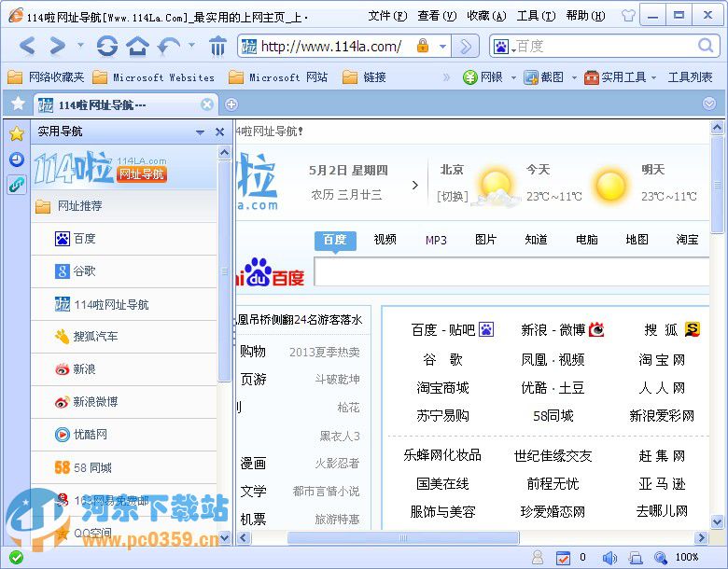Open the 查看(V) menu

pyautogui.click(x=437, y=16)
